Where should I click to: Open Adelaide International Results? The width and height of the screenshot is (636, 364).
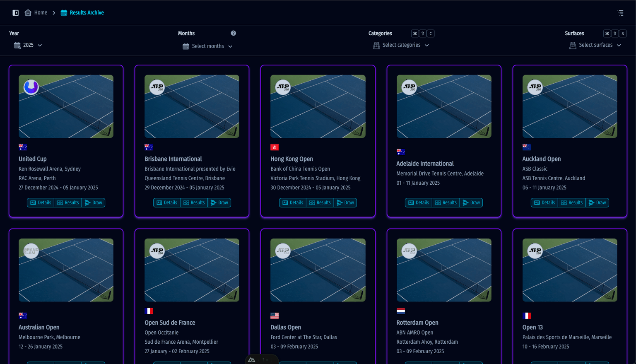point(446,202)
